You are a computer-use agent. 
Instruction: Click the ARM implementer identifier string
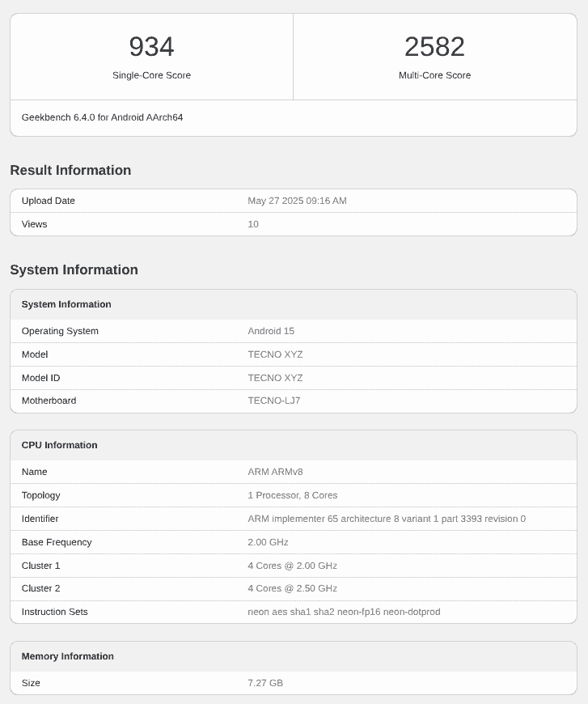pos(386,519)
